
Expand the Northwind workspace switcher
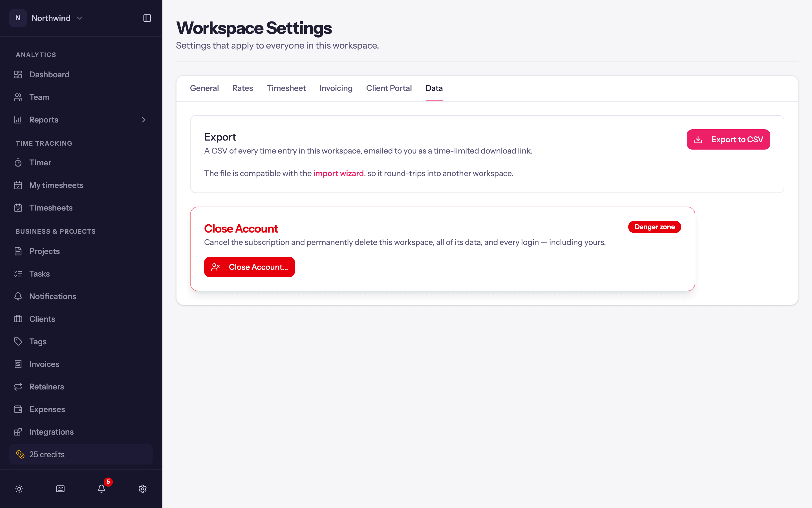coord(46,18)
